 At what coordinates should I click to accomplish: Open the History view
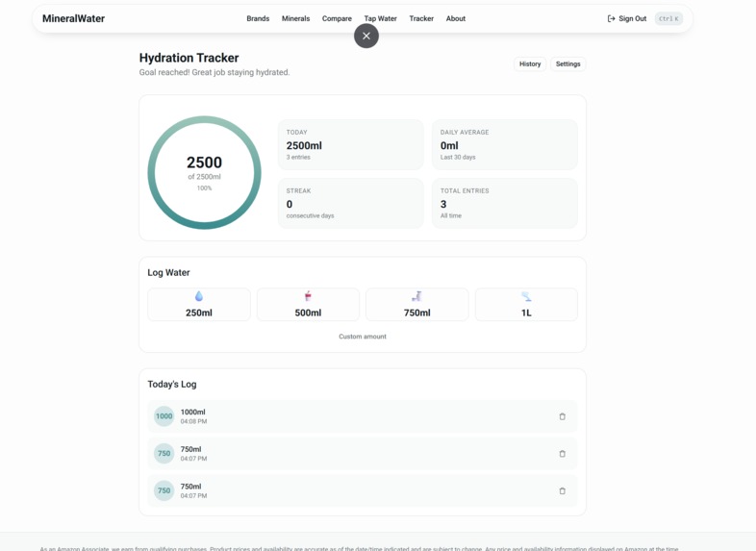click(x=530, y=63)
